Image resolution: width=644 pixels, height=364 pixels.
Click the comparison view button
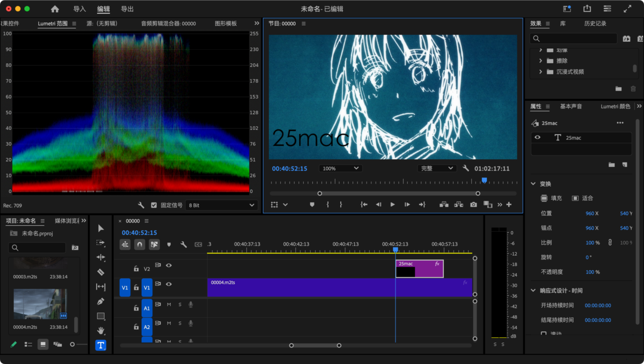pyautogui.click(x=488, y=204)
